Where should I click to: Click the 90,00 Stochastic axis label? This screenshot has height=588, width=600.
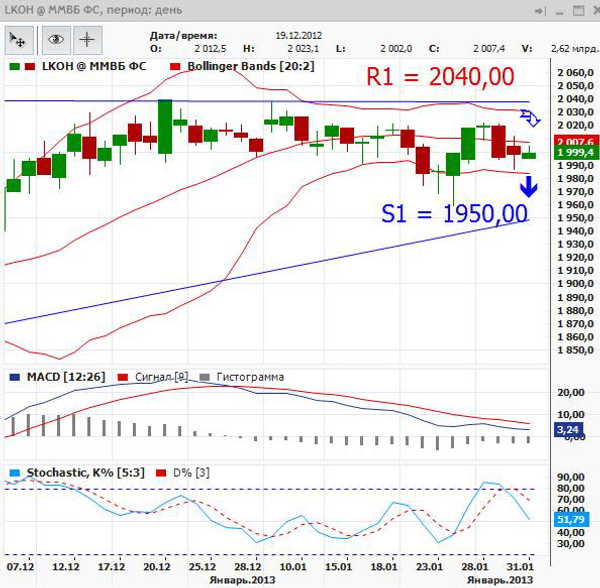point(571,477)
